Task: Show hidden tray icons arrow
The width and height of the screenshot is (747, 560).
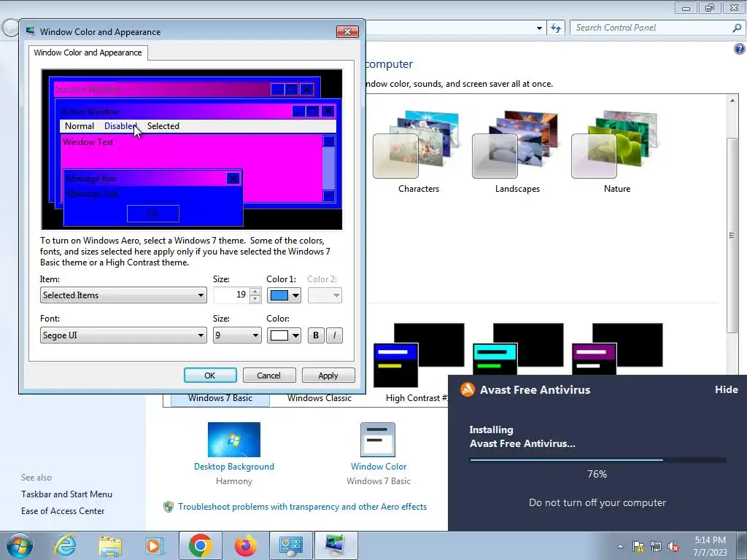Action: [x=620, y=546]
